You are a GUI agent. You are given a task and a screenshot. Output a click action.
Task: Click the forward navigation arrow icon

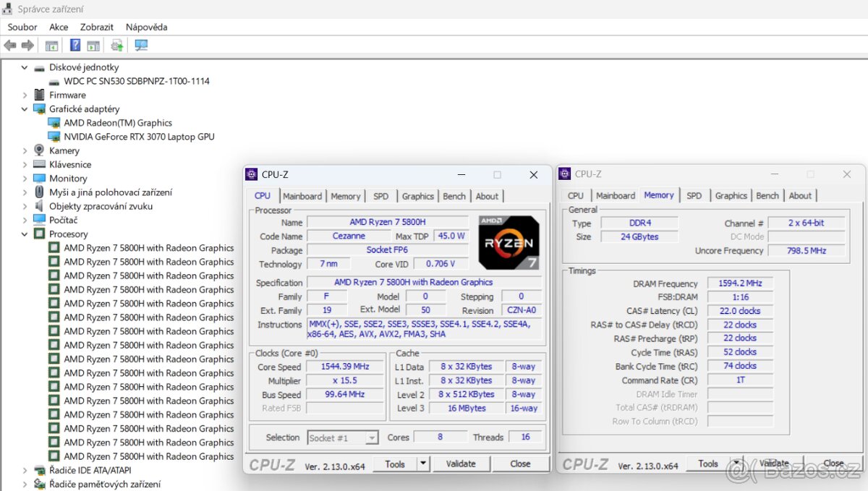click(27, 45)
